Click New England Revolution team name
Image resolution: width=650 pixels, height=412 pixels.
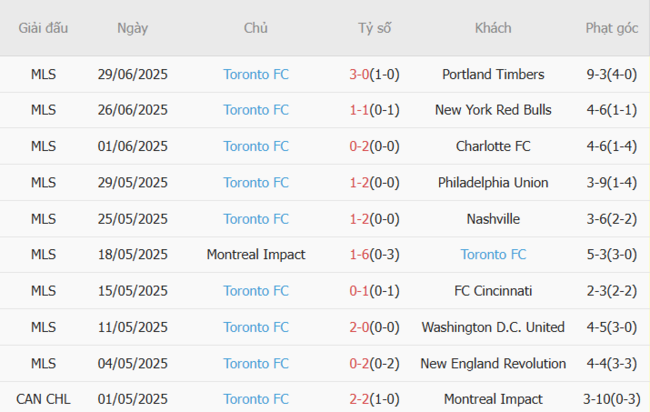point(493,364)
